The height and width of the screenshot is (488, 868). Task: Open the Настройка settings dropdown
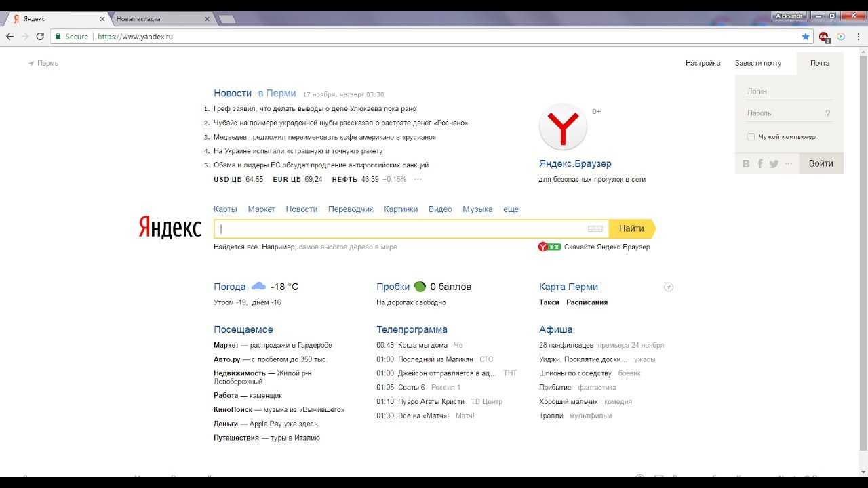[703, 63]
